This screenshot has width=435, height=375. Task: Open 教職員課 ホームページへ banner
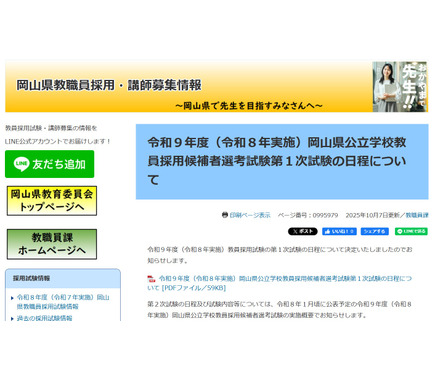(x=52, y=244)
